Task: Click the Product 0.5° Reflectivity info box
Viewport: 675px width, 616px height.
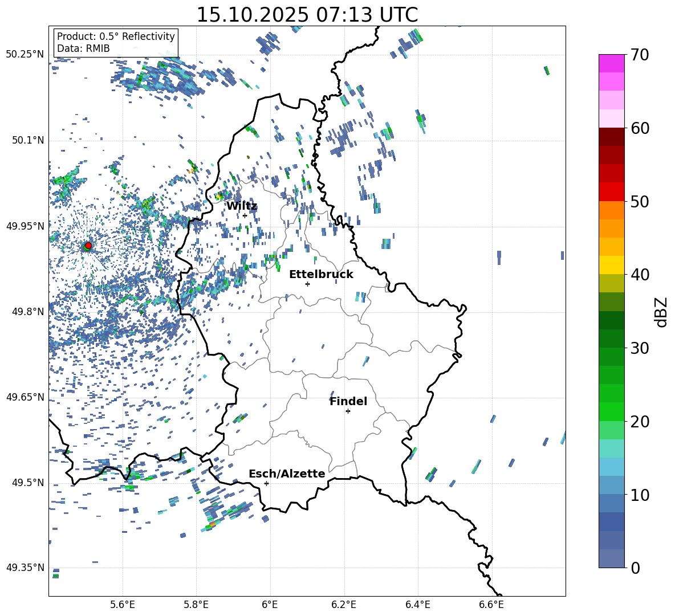Action: pyautogui.click(x=116, y=43)
